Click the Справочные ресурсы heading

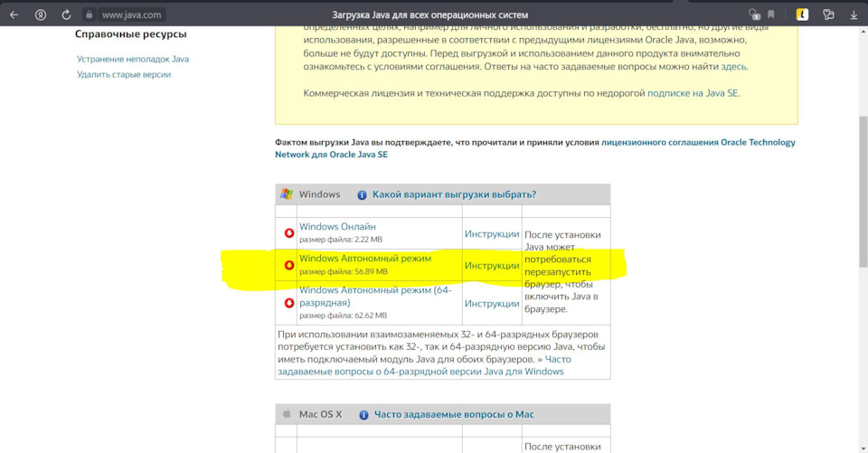(x=130, y=34)
